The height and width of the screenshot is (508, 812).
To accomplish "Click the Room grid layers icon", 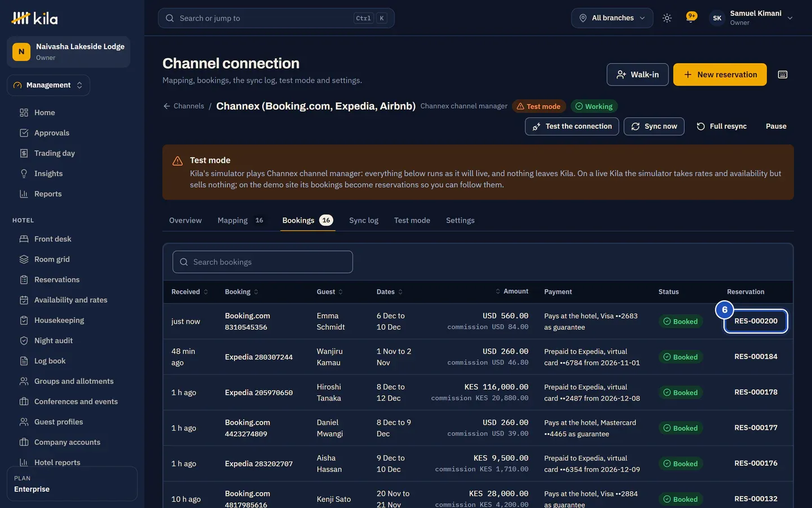I will 24,259.
